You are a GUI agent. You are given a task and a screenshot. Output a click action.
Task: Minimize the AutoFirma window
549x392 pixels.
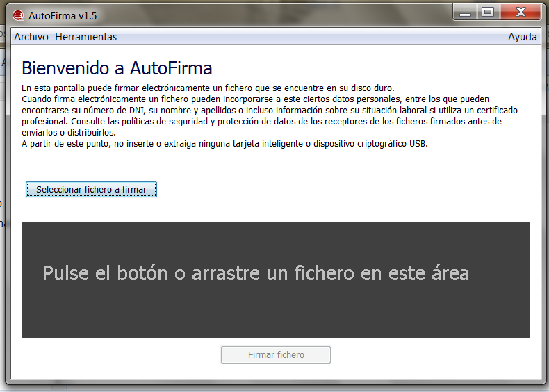click(x=466, y=12)
